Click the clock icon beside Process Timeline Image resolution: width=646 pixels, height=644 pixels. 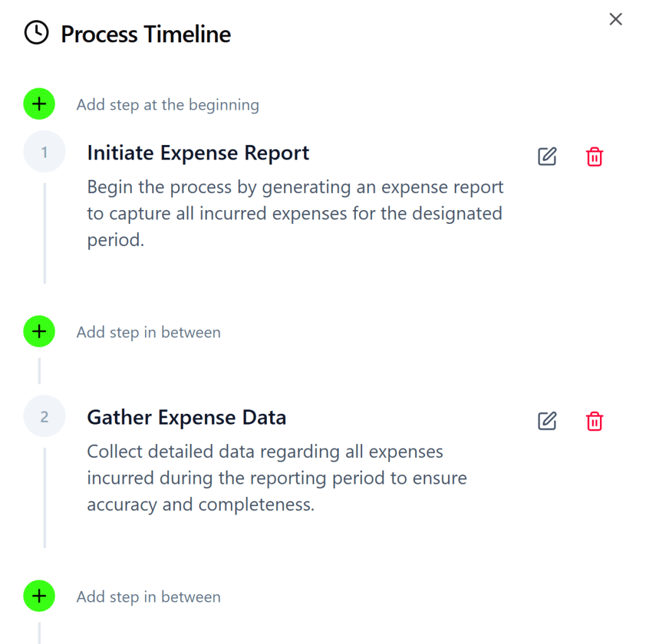click(37, 33)
